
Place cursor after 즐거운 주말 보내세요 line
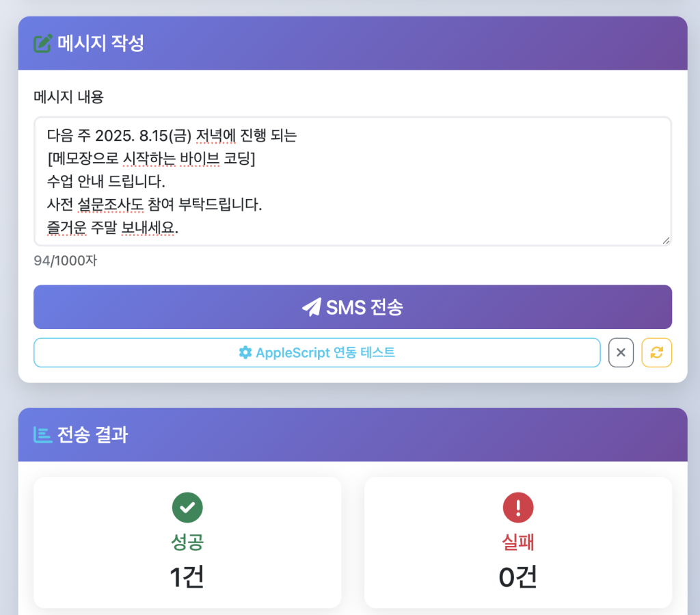(x=180, y=228)
